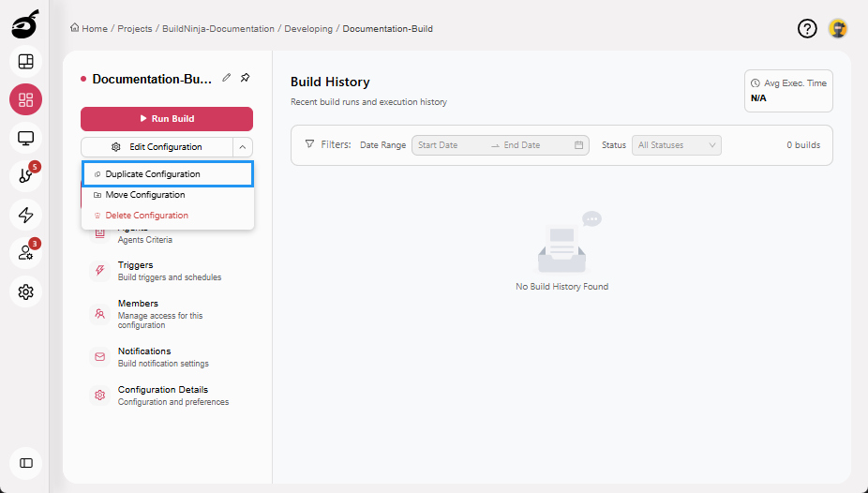Image resolution: width=868 pixels, height=493 pixels.
Task: Click the home icon in breadcrumb
Action: [x=74, y=28]
